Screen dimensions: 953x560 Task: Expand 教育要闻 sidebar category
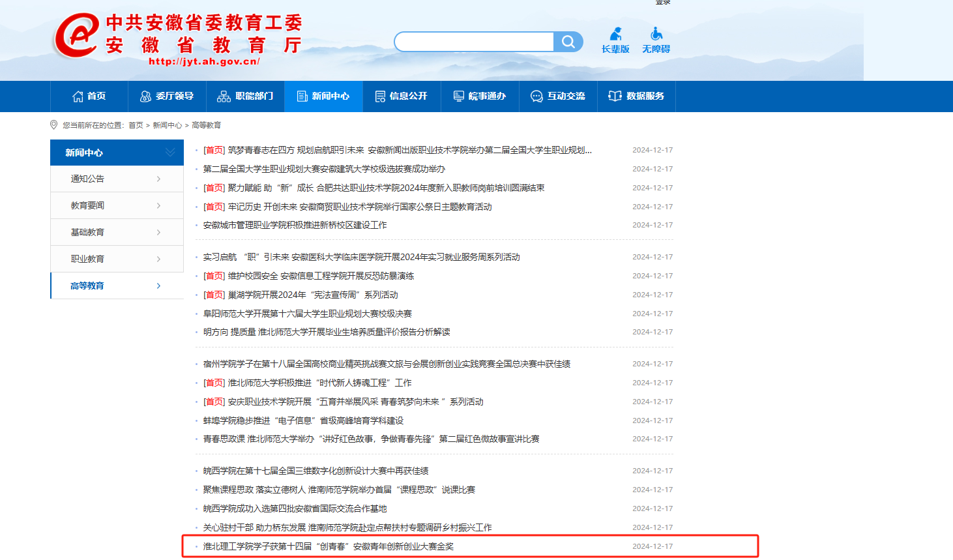pos(117,205)
